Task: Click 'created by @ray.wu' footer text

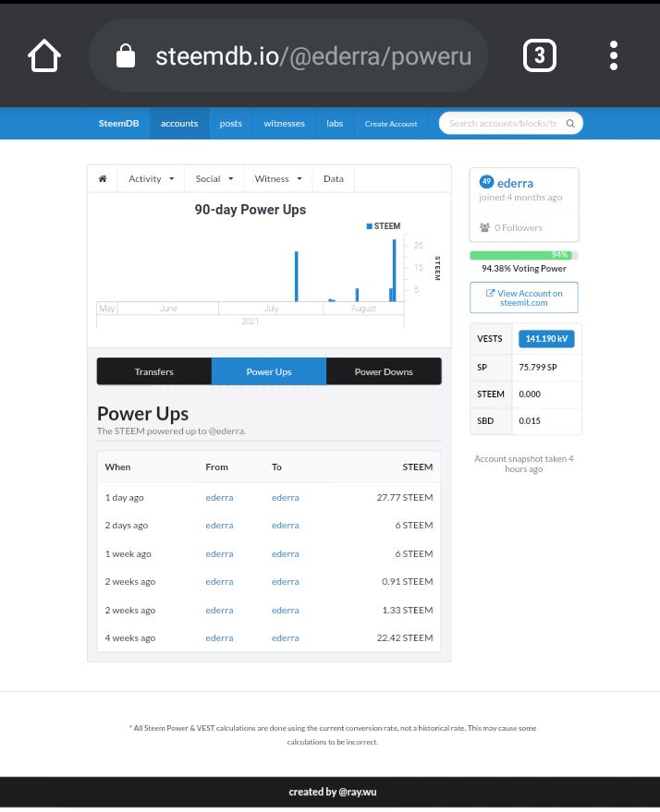Action: (x=333, y=792)
